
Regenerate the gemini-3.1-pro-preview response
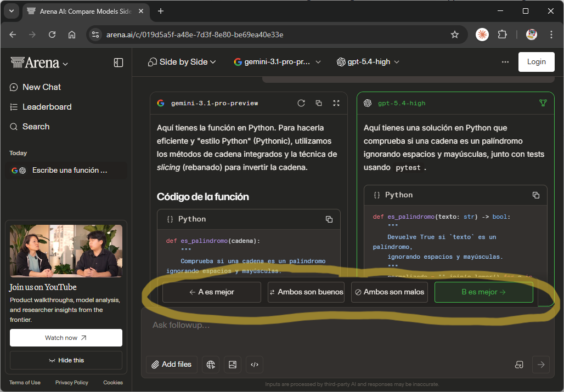pos(301,103)
